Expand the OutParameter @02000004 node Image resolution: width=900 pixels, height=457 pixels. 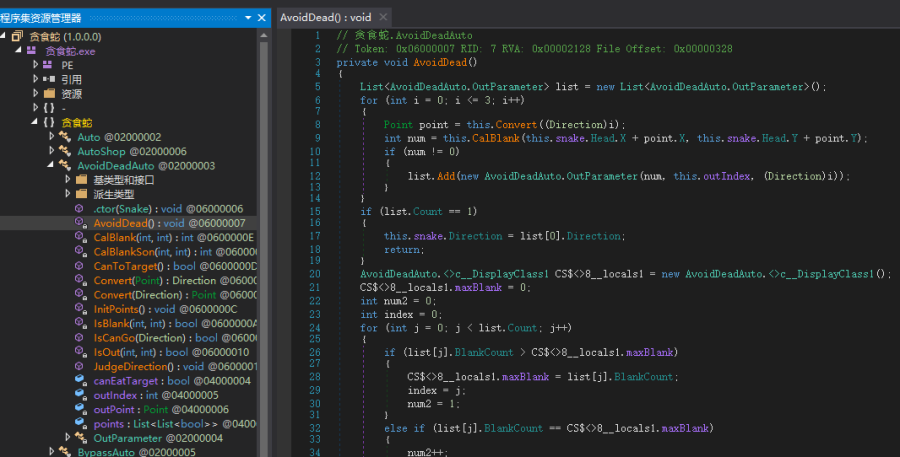coord(68,437)
